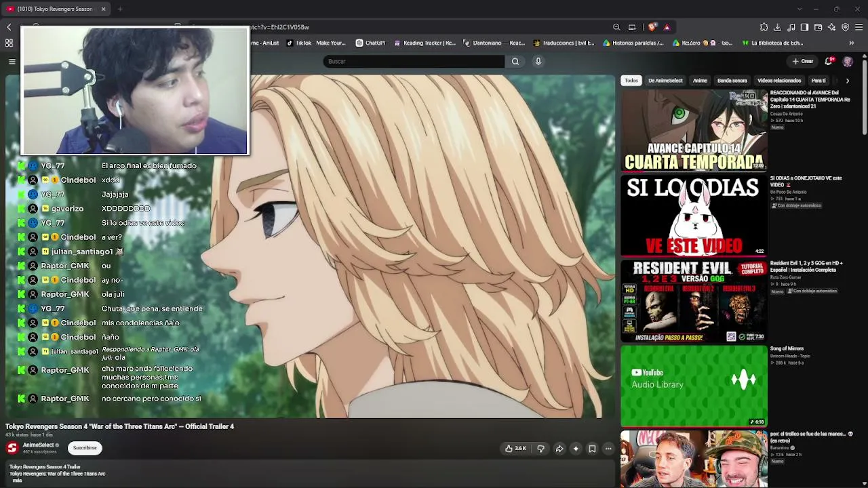This screenshot has width=868, height=488.
Task: Click the Crear button
Action: coord(803,61)
